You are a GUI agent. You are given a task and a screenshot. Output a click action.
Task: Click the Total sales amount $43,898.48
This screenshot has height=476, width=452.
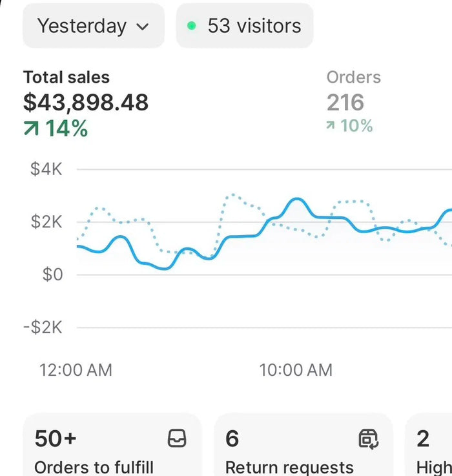(86, 102)
